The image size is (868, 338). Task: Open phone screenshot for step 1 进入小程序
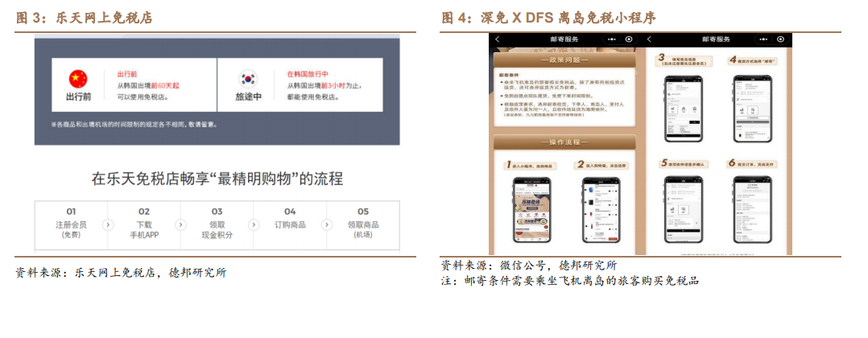click(531, 210)
